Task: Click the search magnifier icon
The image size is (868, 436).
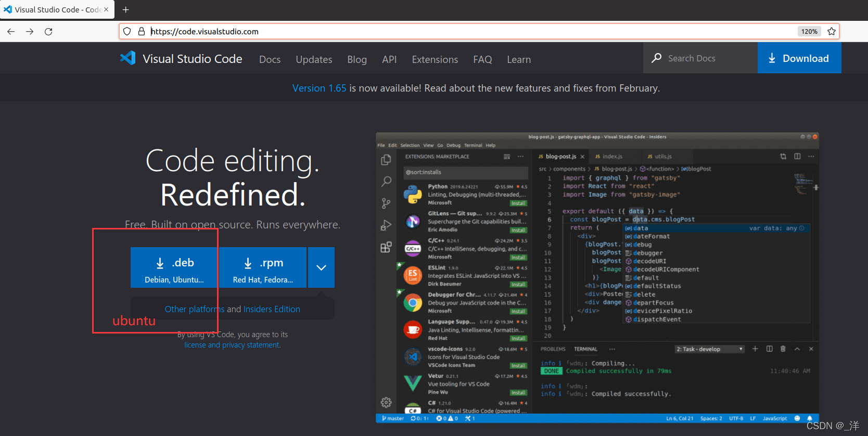Action: [x=657, y=58]
